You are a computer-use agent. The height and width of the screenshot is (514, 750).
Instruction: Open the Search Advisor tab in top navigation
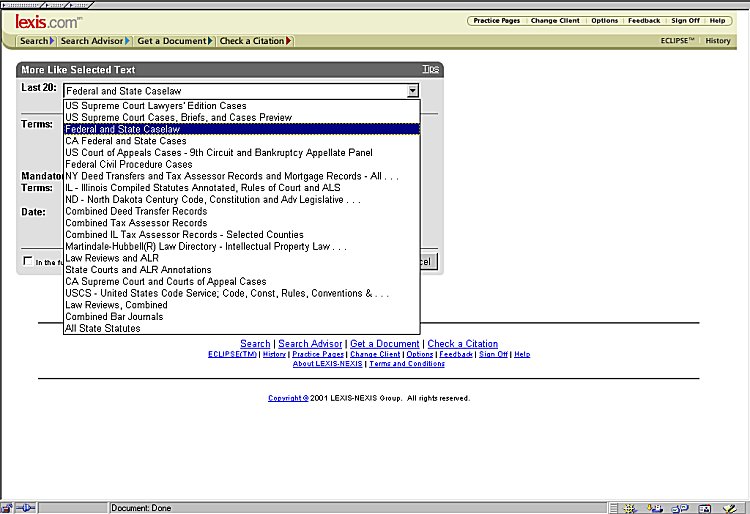tap(95, 41)
